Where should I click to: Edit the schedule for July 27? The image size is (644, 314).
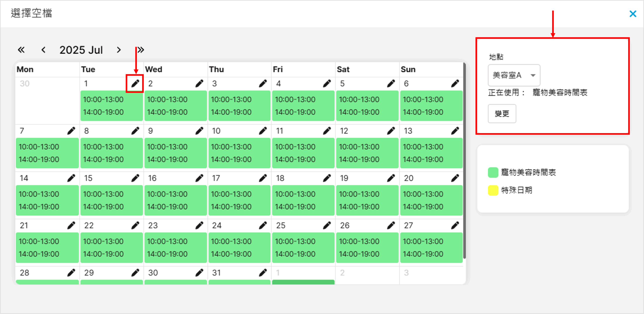(455, 225)
